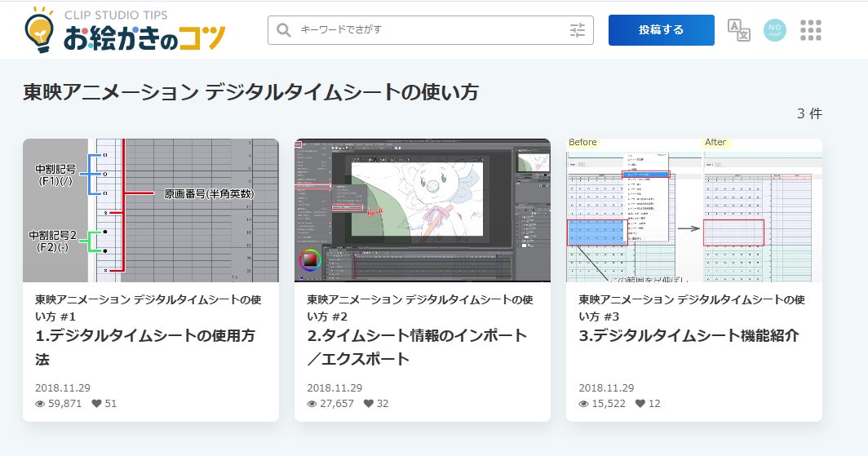Click the page heading 東映アニメーション デジタルタイムシートの使い方

pyautogui.click(x=250, y=92)
